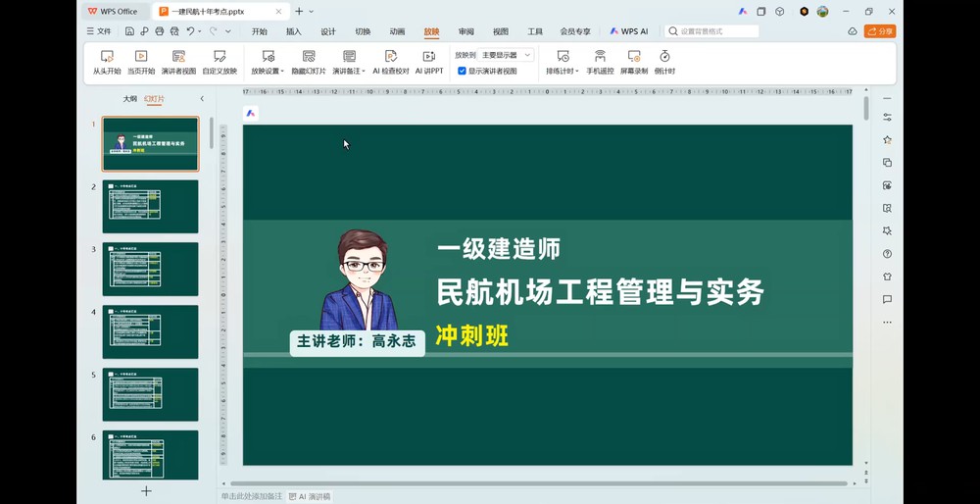The width and height of the screenshot is (980, 504).
Task: Start screen recording (屏幕录制)
Action: [x=634, y=63]
